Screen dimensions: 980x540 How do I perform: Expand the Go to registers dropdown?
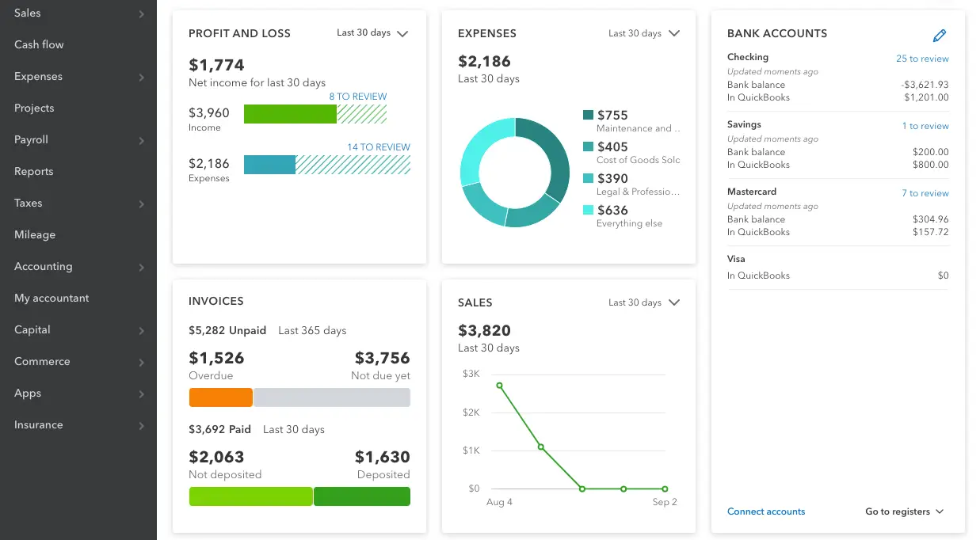coord(903,511)
